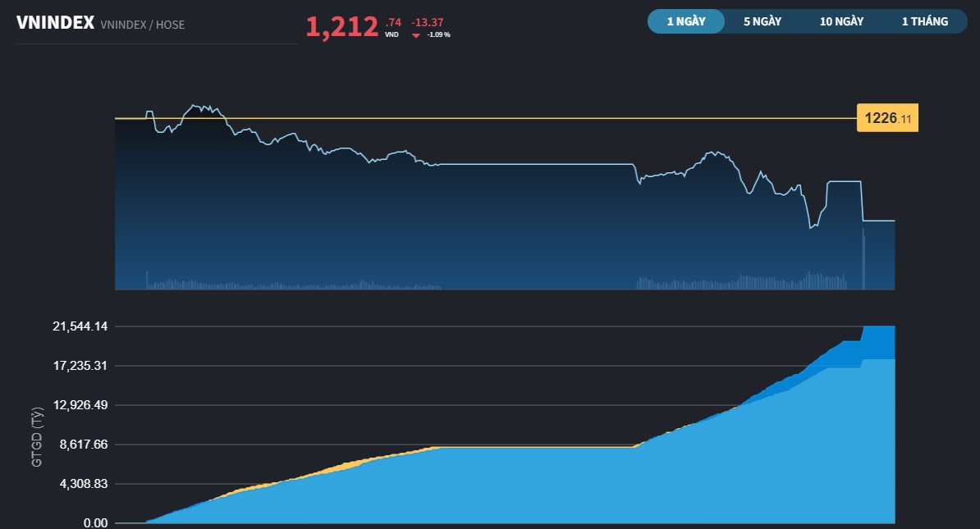The image size is (980, 529).
Task: Click the GTGD (Tỷ) axis title
Action: click(x=37, y=437)
